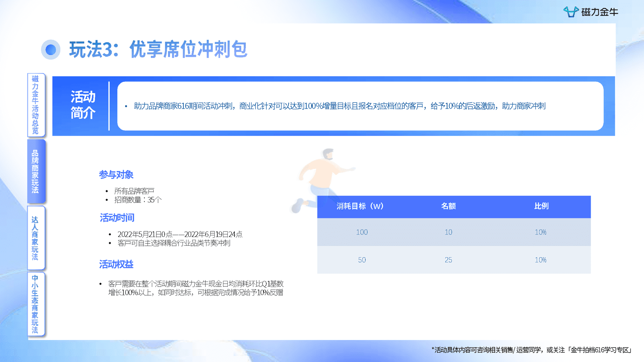This screenshot has width=644, height=362.
Task: Click the bullet 所有品牌客户
Action: click(x=134, y=191)
